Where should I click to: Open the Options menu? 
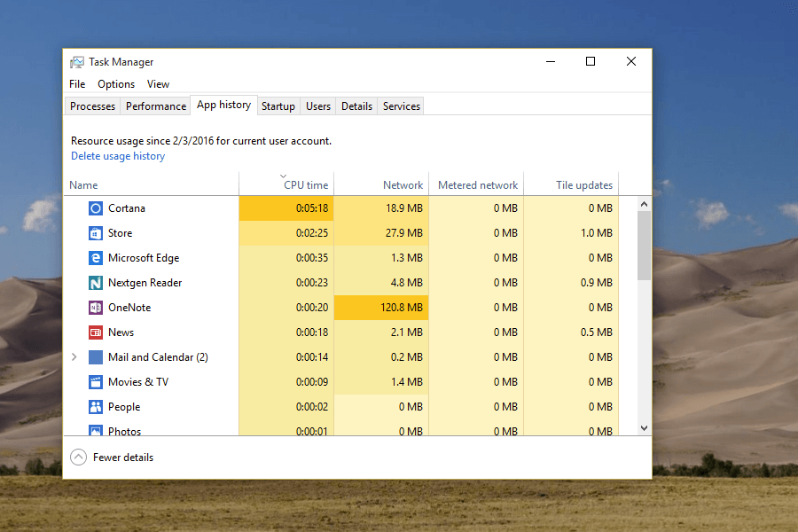click(x=116, y=84)
